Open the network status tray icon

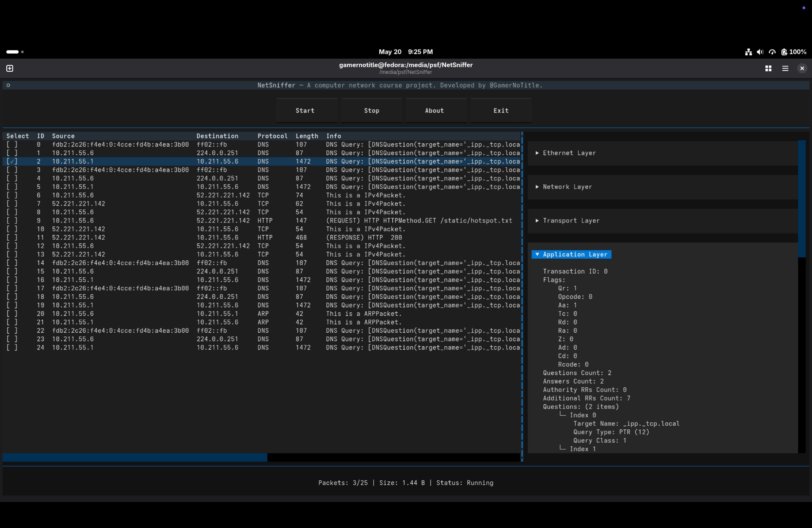(x=748, y=52)
